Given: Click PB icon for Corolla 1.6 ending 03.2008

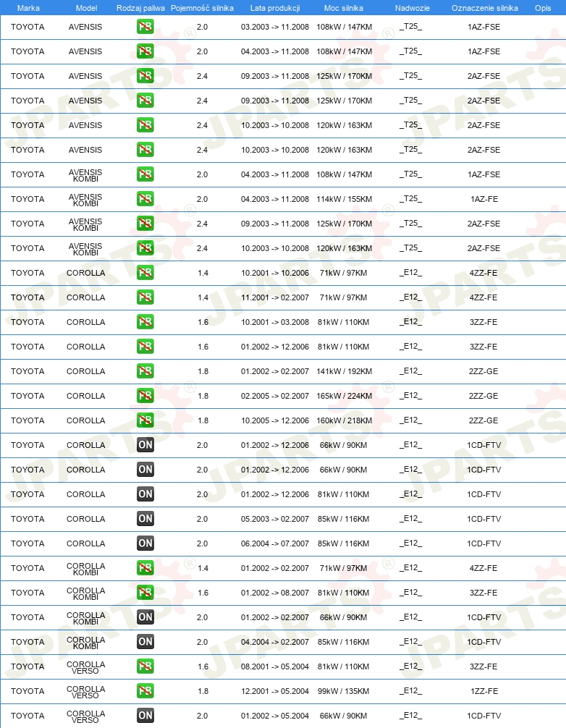Looking at the screenshot, I should [145, 322].
